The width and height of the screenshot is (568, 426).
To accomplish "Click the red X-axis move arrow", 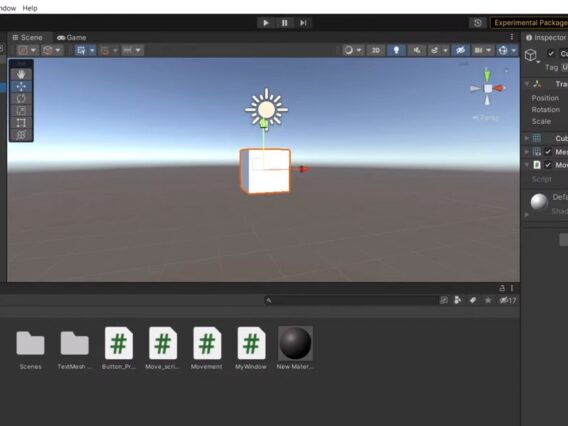I will (x=303, y=169).
